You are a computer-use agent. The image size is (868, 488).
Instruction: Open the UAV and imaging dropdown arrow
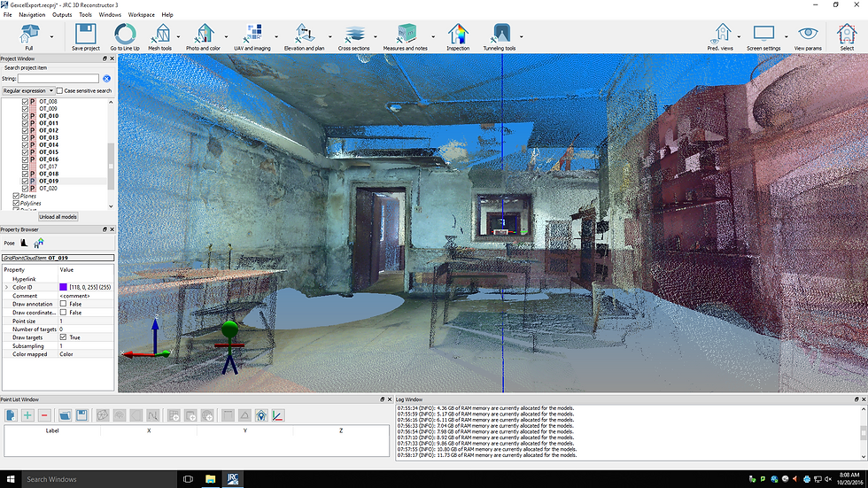[276, 37]
